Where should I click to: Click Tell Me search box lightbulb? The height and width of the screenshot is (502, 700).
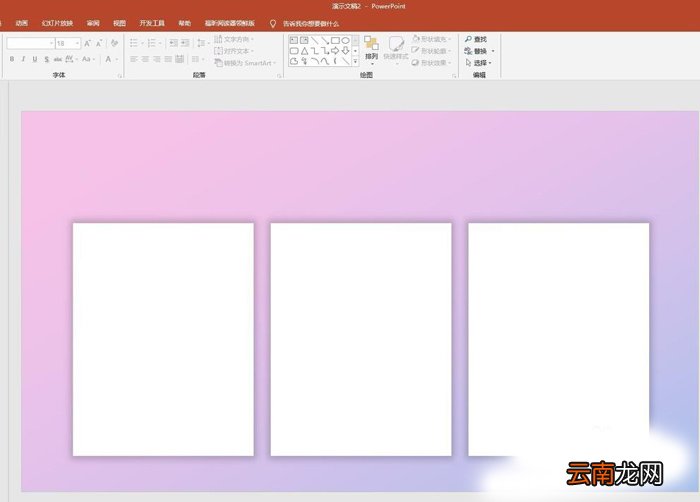pos(273,24)
